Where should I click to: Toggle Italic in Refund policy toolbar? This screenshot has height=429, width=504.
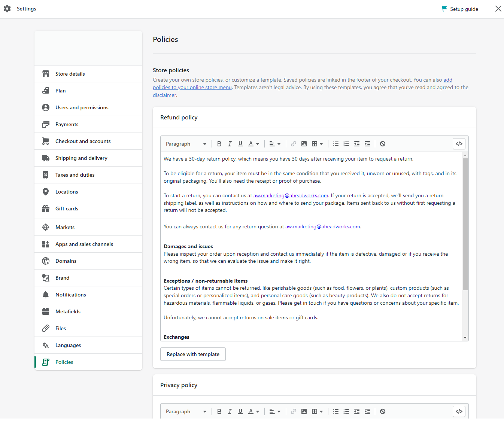pos(230,144)
